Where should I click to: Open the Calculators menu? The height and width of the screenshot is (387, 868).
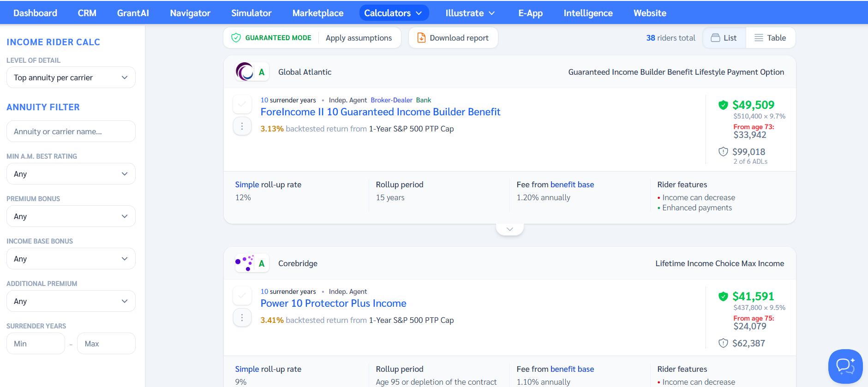tap(393, 13)
